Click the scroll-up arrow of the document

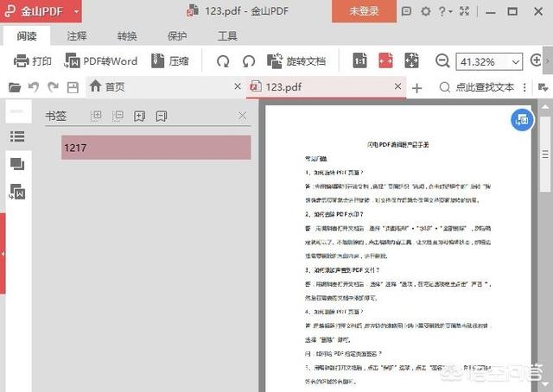point(545,106)
